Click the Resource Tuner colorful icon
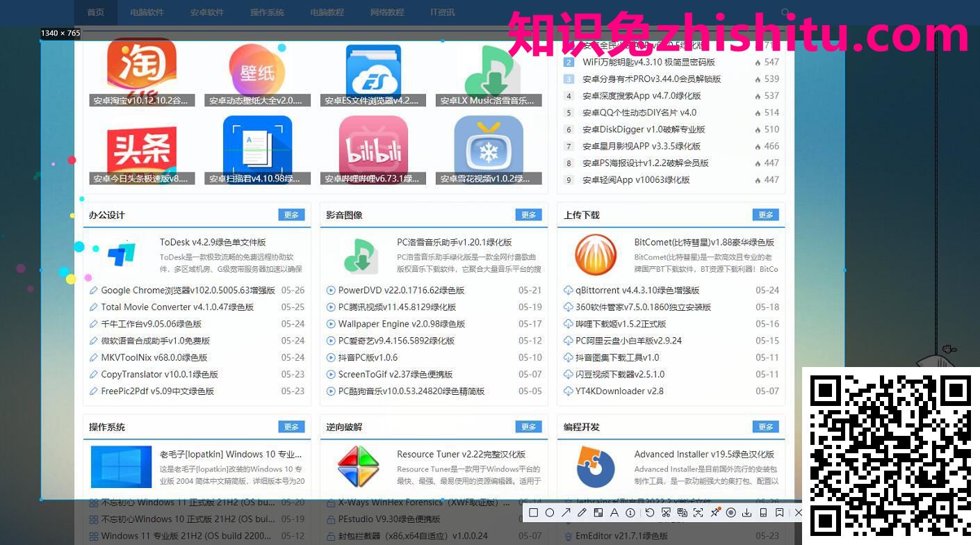 (359, 467)
